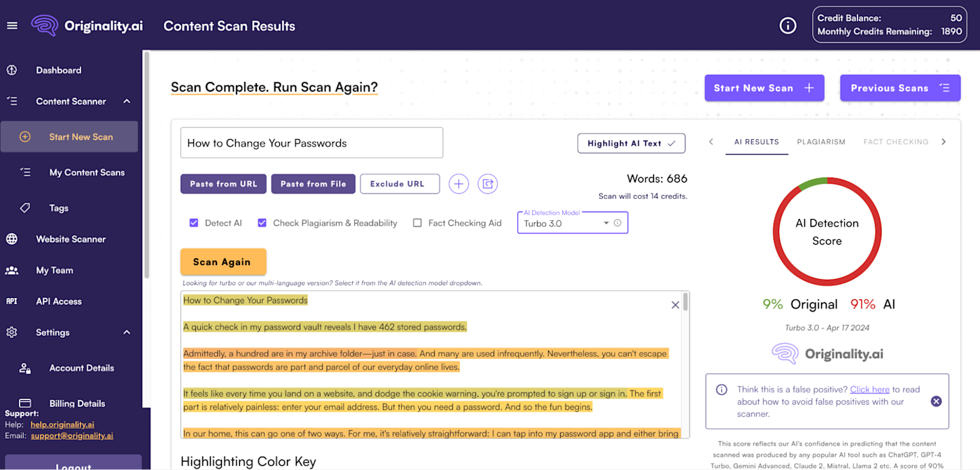Image resolution: width=980 pixels, height=470 pixels.
Task: Click the export icon next to the plus
Action: [487, 183]
